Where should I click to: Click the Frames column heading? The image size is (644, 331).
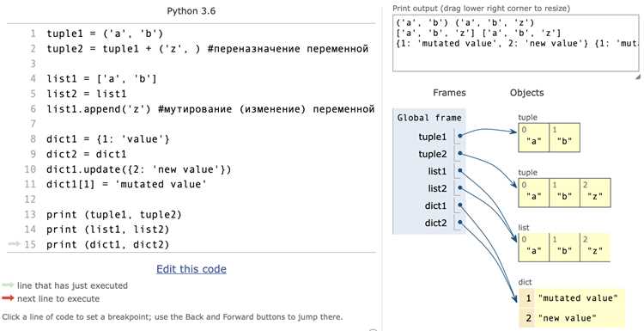pos(449,93)
